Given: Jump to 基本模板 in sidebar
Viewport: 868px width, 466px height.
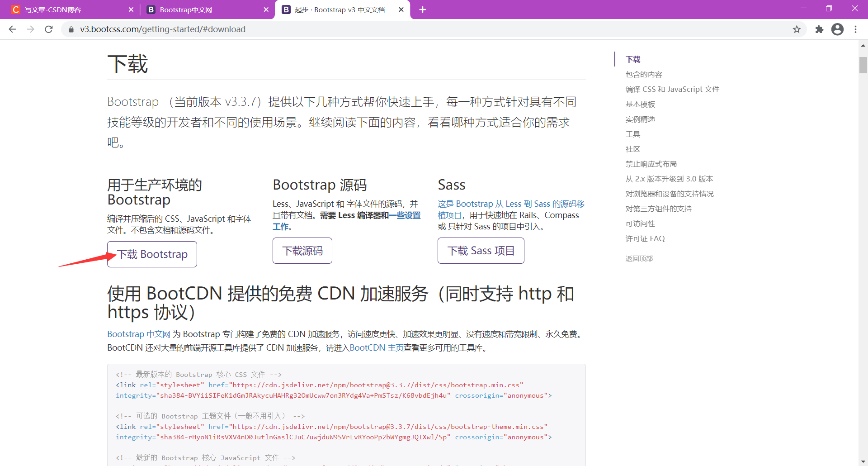Looking at the screenshot, I should click(640, 104).
